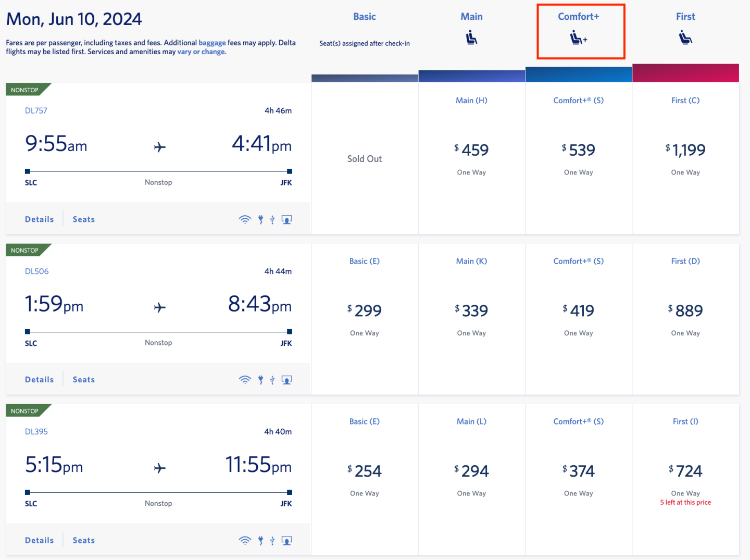Click the power outlet icon for DL506
This screenshot has width=750, height=560.
click(x=260, y=380)
